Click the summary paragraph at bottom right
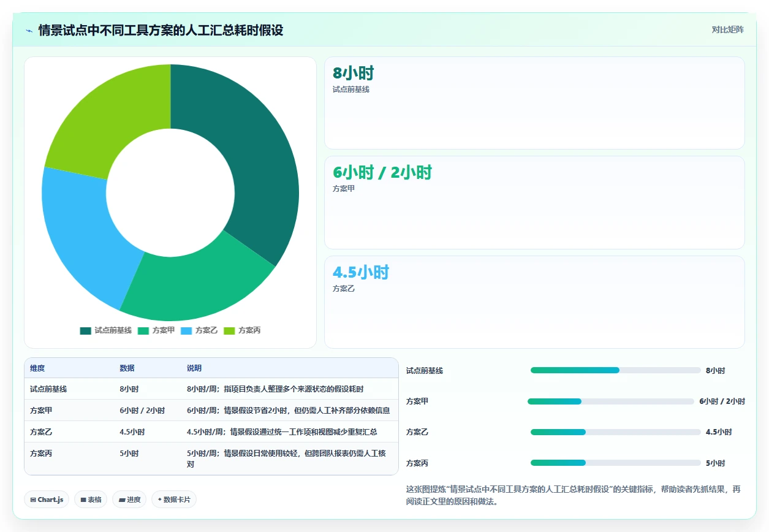The width and height of the screenshot is (769, 532). [x=574, y=495]
